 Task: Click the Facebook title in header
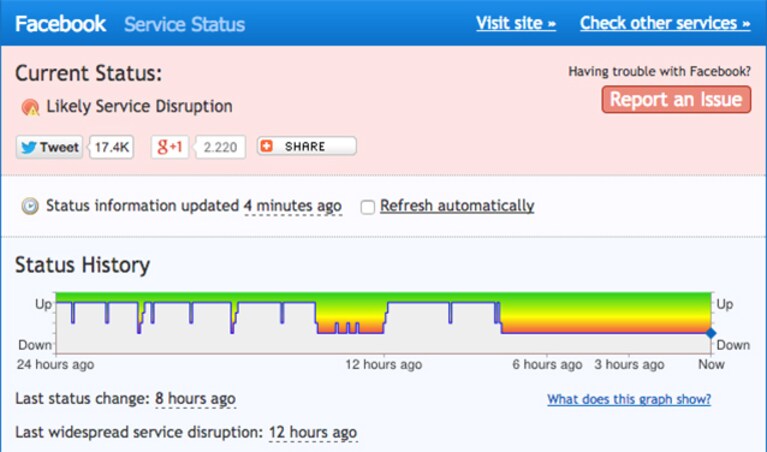60,24
